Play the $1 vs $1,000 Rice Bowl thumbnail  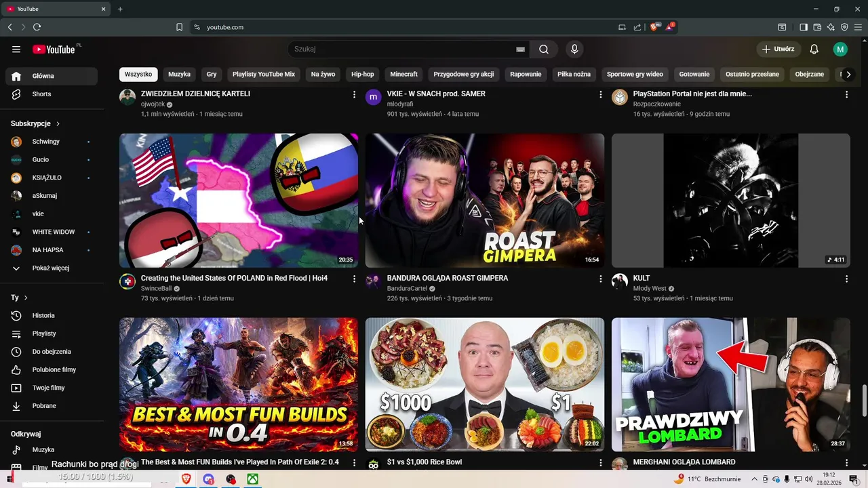pos(485,384)
